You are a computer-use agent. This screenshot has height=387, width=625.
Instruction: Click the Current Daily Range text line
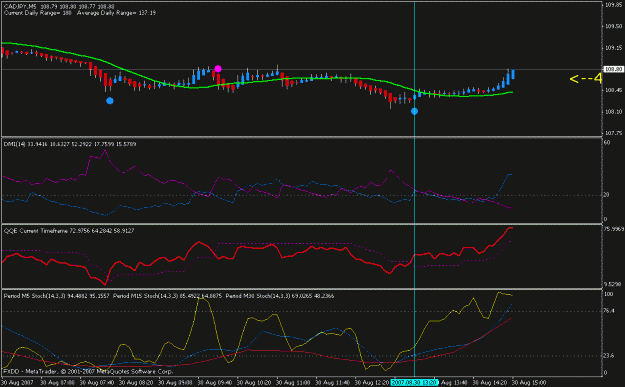coord(80,13)
